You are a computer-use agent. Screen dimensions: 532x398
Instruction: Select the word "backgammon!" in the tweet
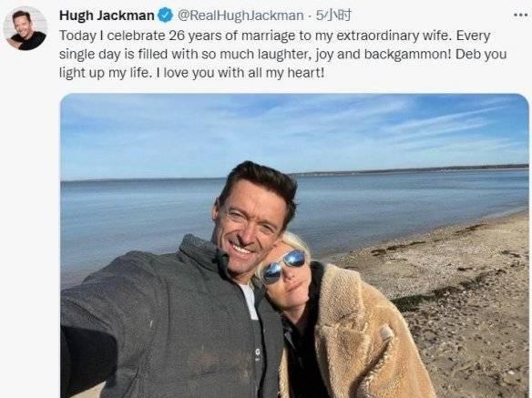(408, 55)
